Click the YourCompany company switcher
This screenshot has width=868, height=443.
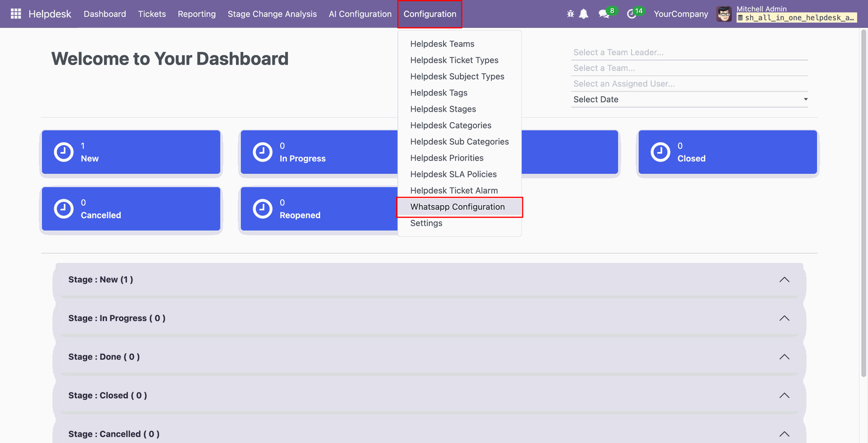[681, 14]
